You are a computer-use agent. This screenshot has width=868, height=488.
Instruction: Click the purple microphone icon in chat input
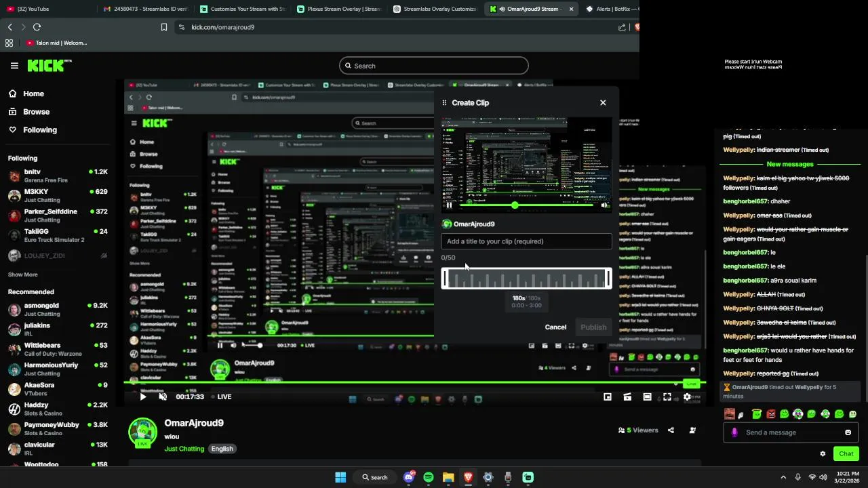coord(734,432)
